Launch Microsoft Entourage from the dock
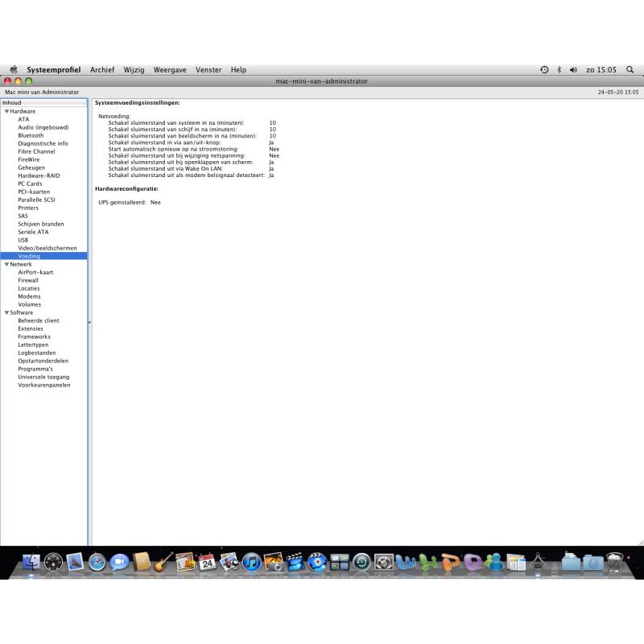This screenshot has width=644, height=644. (473, 562)
